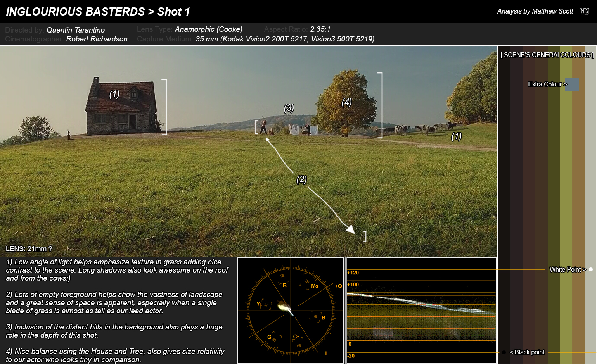Click note 3 about distant hills

(x=114, y=331)
